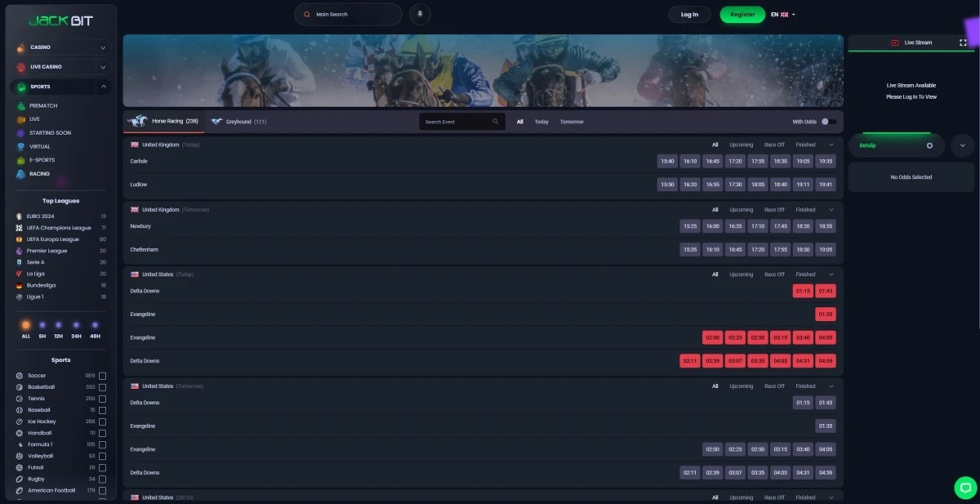
Task: Show Upcoming races for United Kingdom (Today)
Action: click(742, 145)
